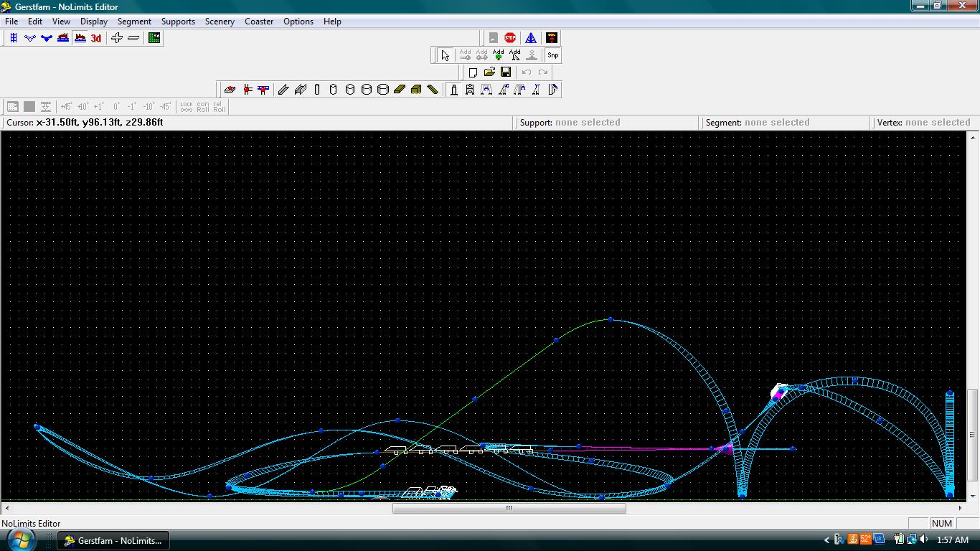The width and height of the screenshot is (980, 551).
Task: Select the arrow pointer tool
Action: (445, 55)
